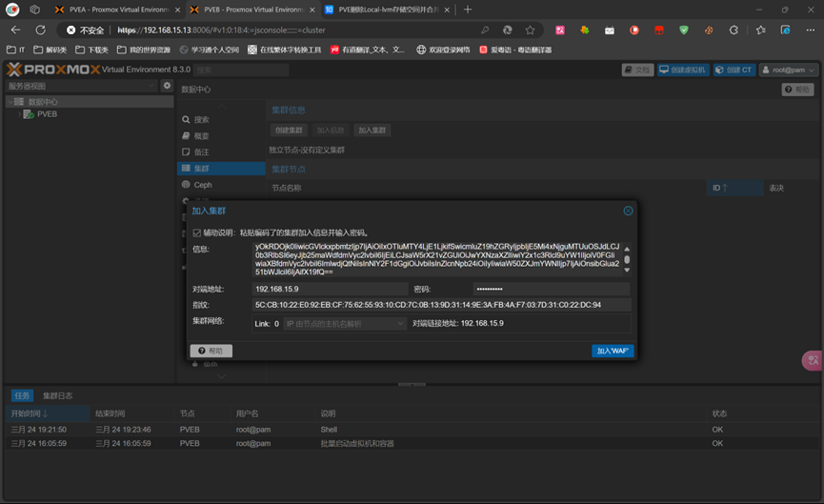Image resolution: width=824 pixels, height=504 pixels.
Task: Click the 不安全 site security indicator
Action: pyautogui.click(x=86, y=30)
